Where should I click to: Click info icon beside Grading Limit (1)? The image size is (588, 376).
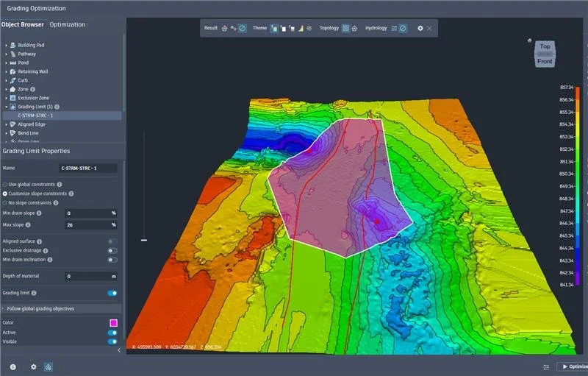click(x=57, y=107)
